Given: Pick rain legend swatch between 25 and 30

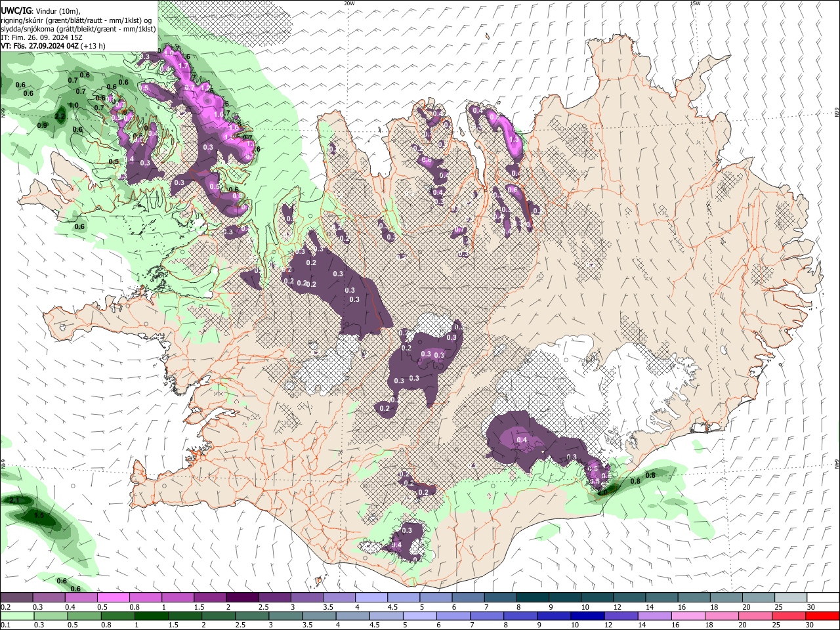Looking at the screenshot, I should click(789, 616).
